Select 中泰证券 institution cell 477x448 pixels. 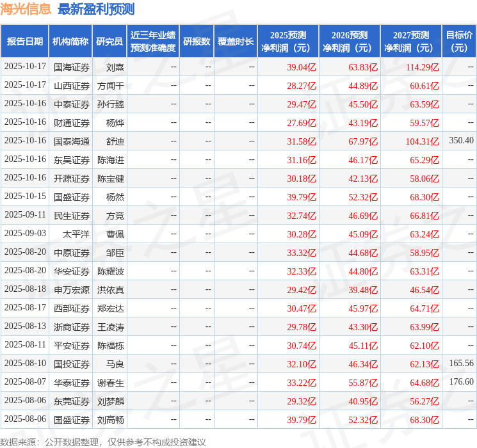point(72,104)
